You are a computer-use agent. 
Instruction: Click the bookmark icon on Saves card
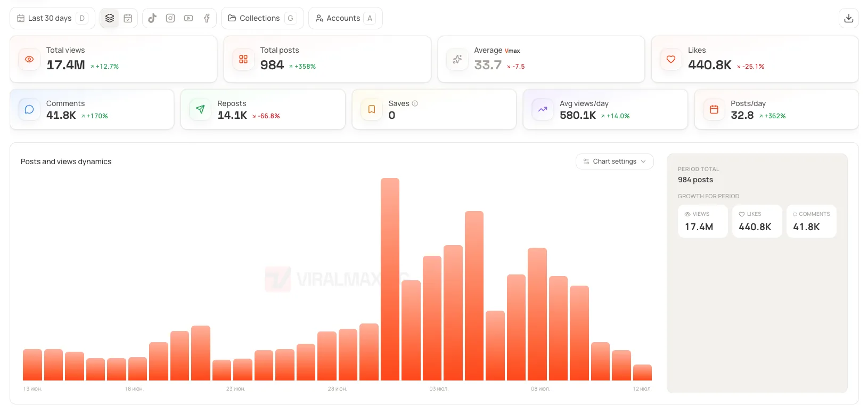point(372,109)
